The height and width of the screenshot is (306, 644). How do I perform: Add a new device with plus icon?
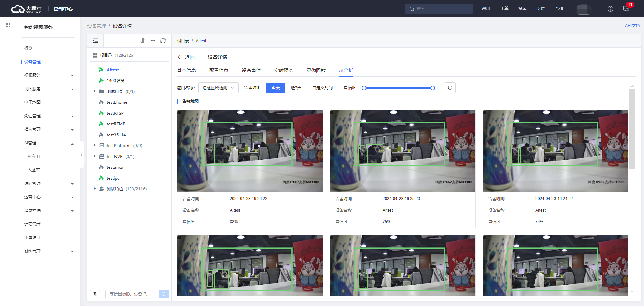click(153, 41)
